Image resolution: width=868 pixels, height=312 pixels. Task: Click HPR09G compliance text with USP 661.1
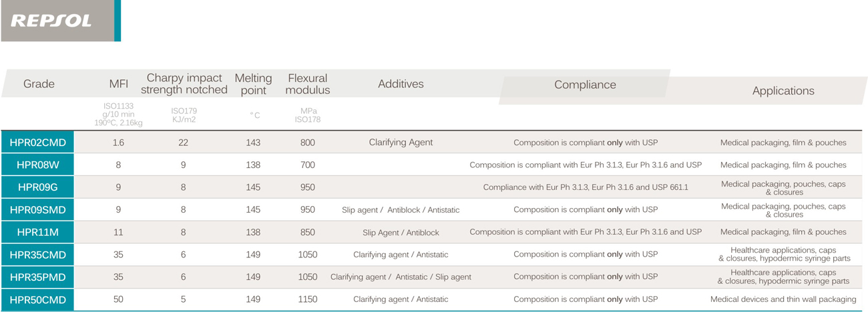coord(585,187)
